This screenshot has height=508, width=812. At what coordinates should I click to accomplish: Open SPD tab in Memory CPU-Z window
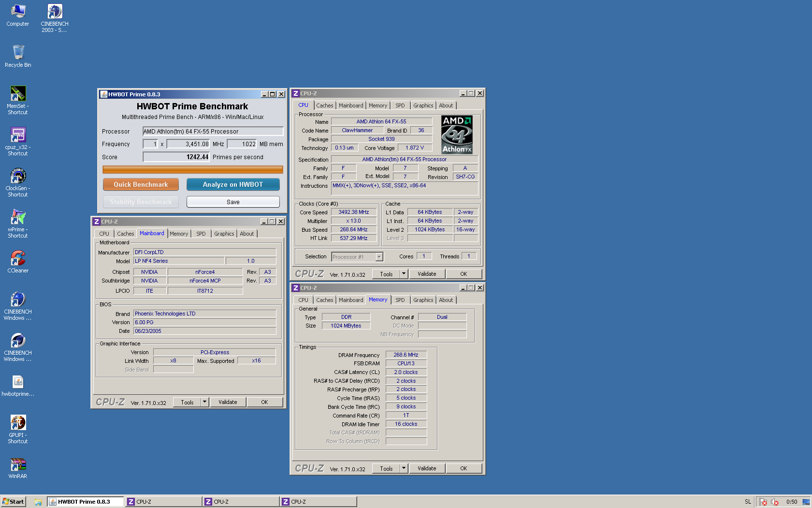(400, 300)
